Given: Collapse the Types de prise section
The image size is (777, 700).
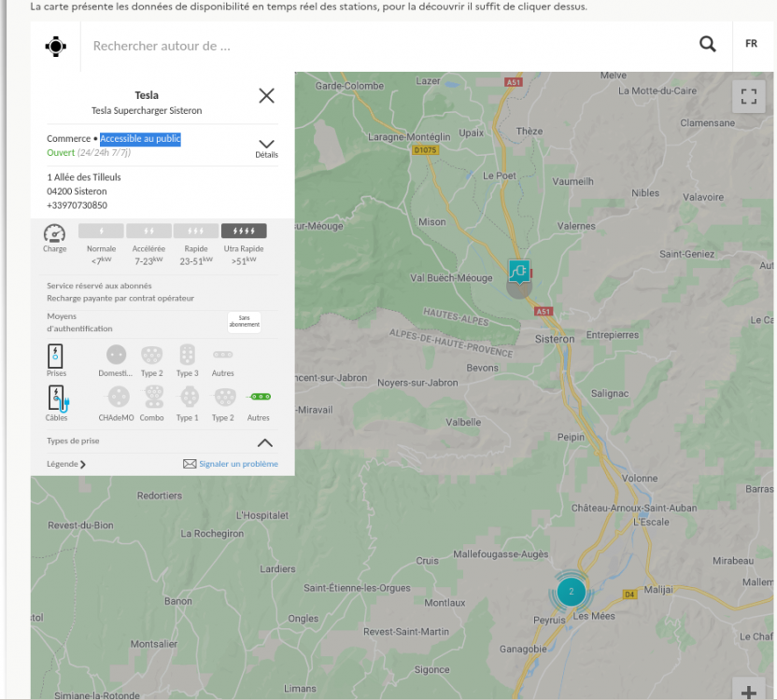Looking at the screenshot, I should [265, 442].
